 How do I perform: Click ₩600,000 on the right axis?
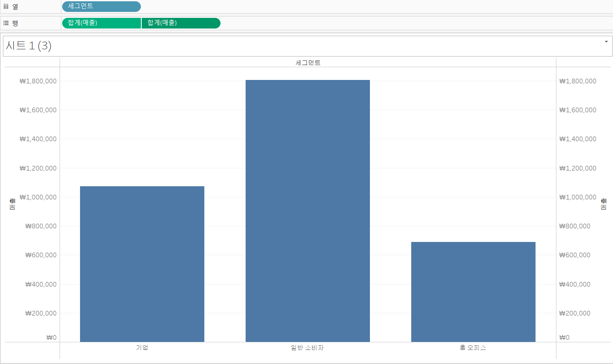click(575, 255)
